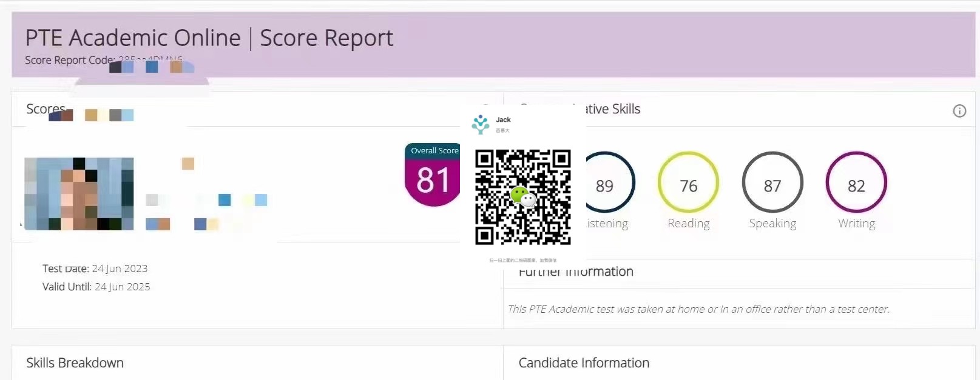Click the "Test Date: 24 Jun 2023" line
The width and height of the screenshot is (980, 380).
pyautogui.click(x=95, y=268)
